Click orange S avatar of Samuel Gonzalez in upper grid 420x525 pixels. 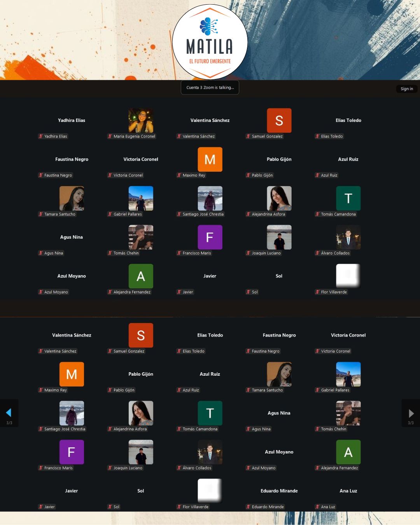(279, 121)
